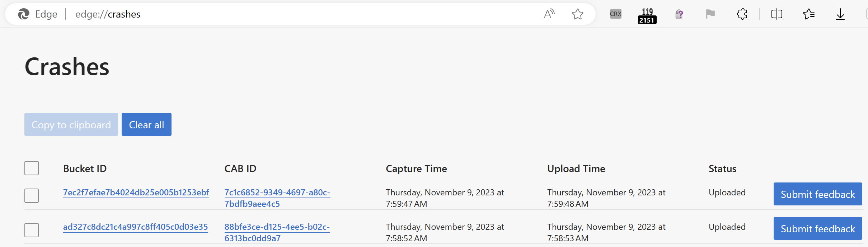Tick the select-all checkbox beside Bucket ID
The width and height of the screenshot is (868, 247).
(32, 168)
